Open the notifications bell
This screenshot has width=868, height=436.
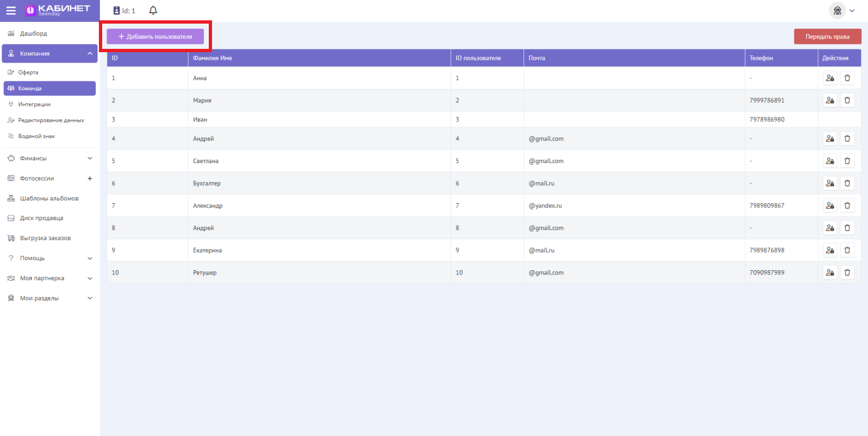[153, 10]
